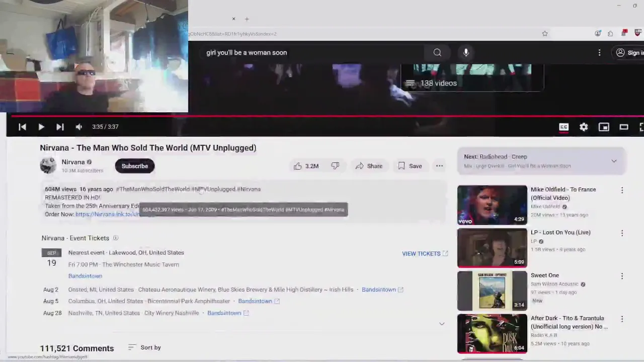Click the Sep 19 event date badge

click(51, 258)
